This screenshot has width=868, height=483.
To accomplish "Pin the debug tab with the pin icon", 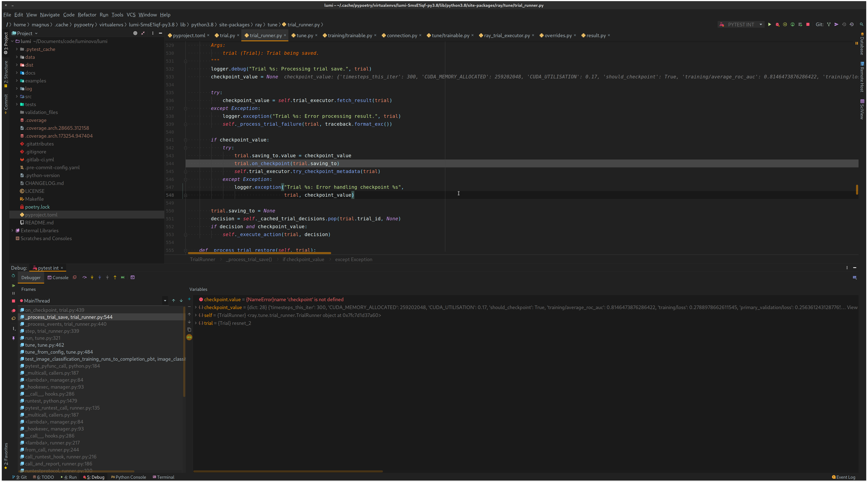I will click(14, 338).
